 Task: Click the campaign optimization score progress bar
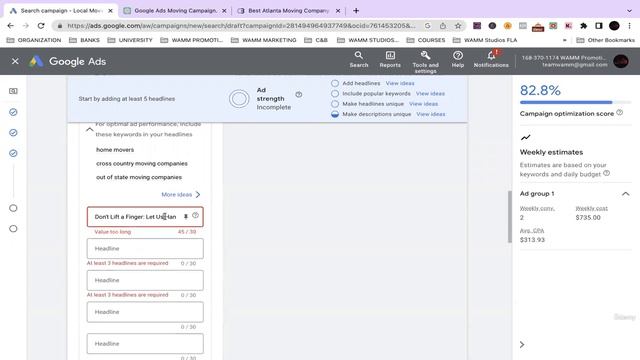tap(575, 102)
